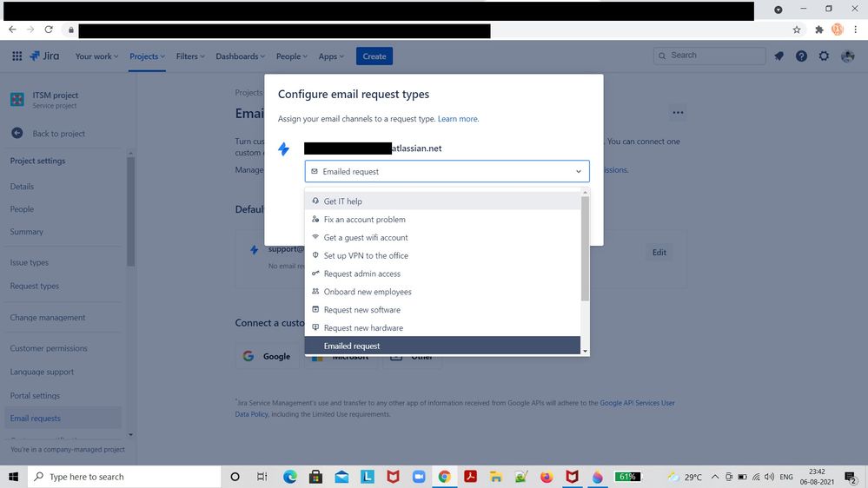The height and width of the screenshot is (488, 868).
Task: Open Firefox from the taskbar
Action: click(547, 477)
